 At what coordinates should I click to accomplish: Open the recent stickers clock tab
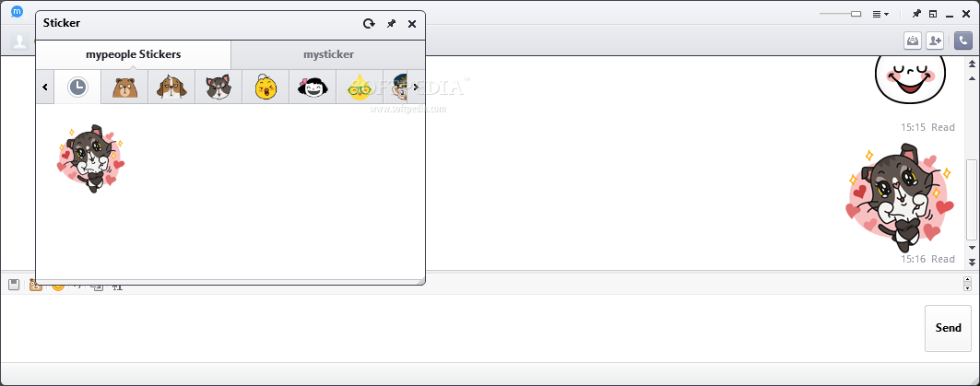[x=77, y=87]
